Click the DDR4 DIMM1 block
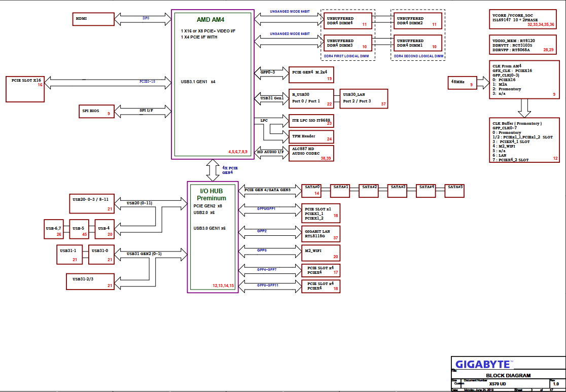This screenshot has height=392, width=566. (418, 43)
